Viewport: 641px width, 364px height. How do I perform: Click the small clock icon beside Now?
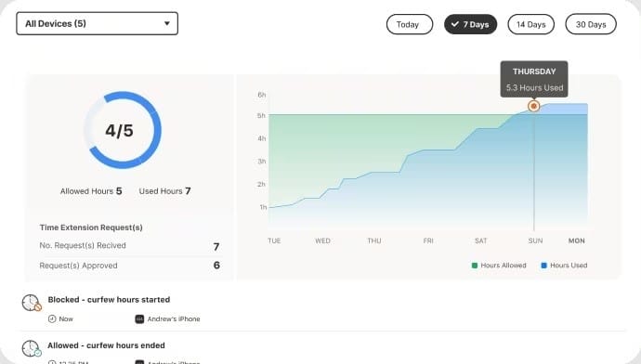(52, 318)
